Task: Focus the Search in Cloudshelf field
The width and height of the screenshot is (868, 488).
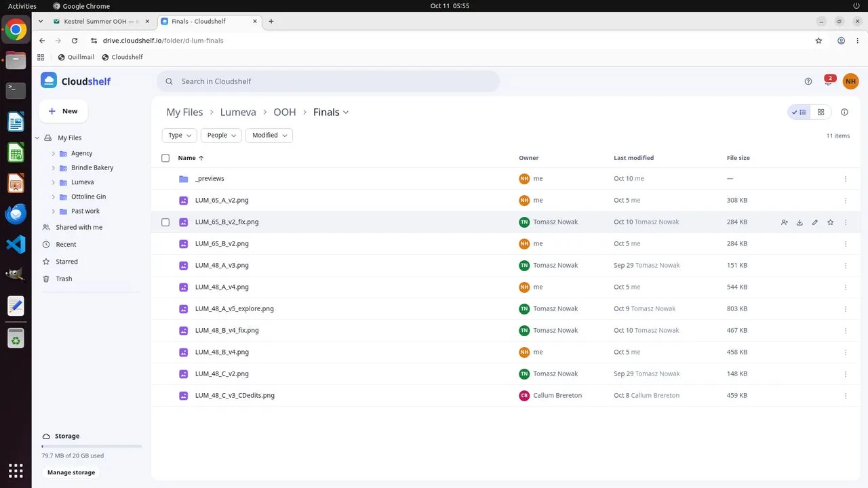Action: tap(328, 81)
